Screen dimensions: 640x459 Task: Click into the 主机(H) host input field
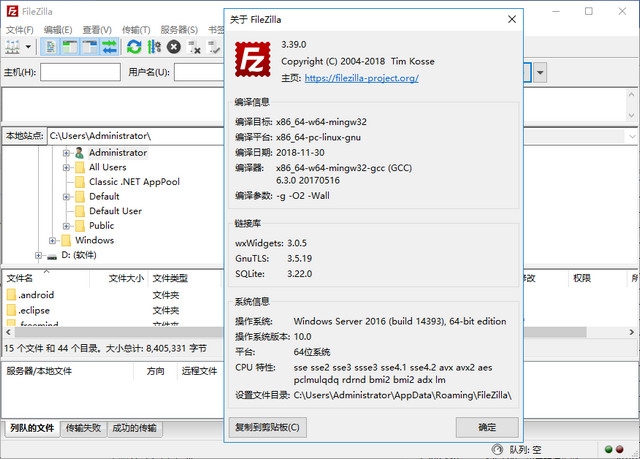click(80, 72)
